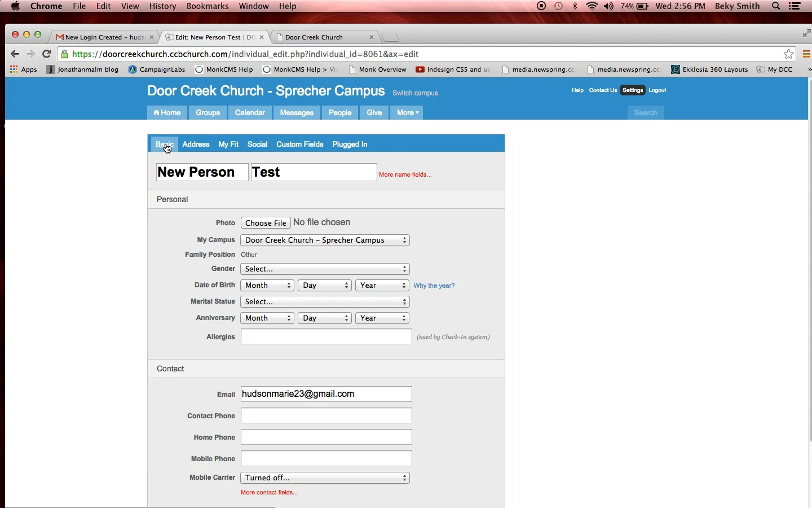Open the Plugged In tab
The width and height of the screenshot is (812, 508).
[x=350, y=144]
